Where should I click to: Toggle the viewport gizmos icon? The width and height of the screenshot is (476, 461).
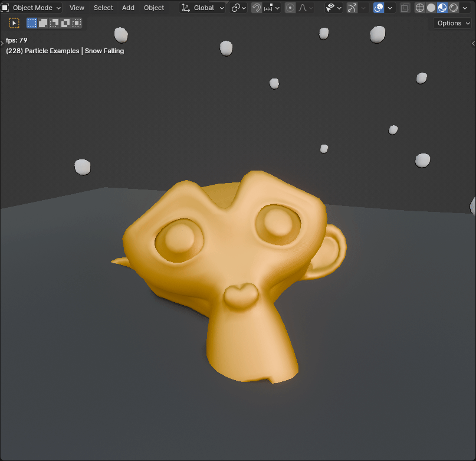pyautogui.click(x=352, y=8)
